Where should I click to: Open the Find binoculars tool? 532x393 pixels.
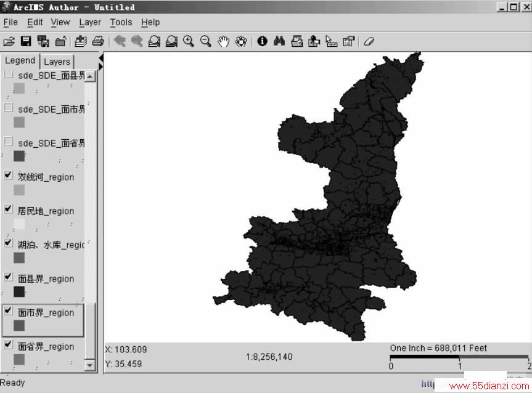[x=279, y=41]
